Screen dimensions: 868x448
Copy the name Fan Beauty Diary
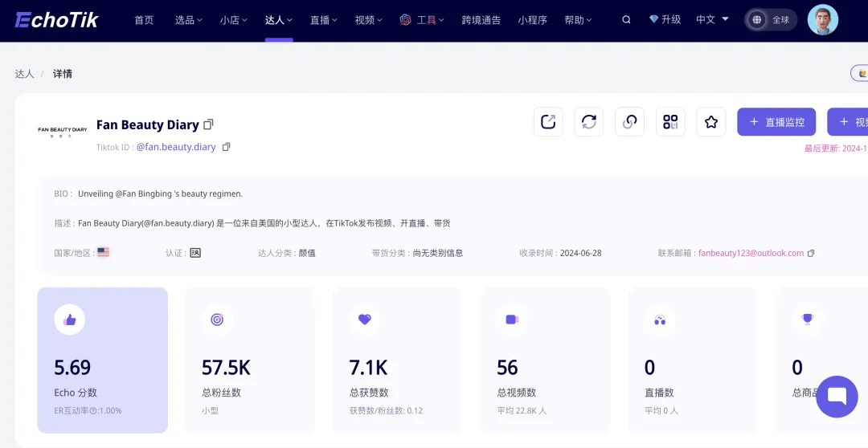click(208, 124)
